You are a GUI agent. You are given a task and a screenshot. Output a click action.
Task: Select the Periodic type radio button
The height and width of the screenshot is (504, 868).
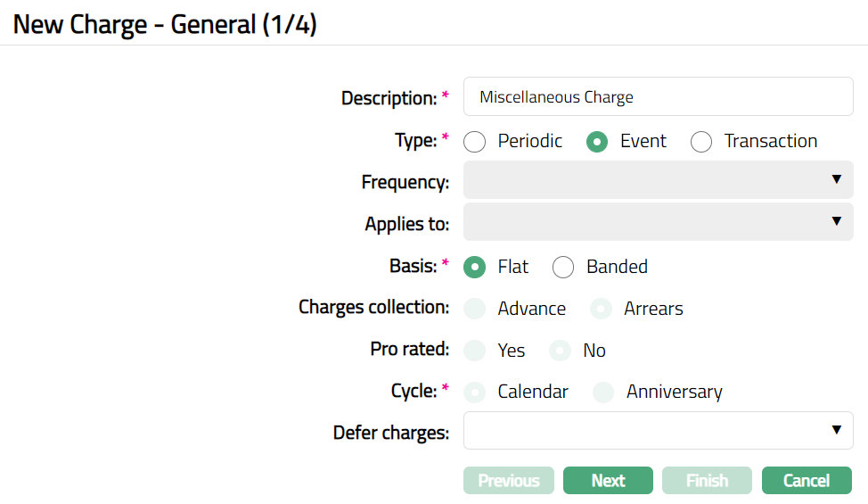click(x=475, y=142)
